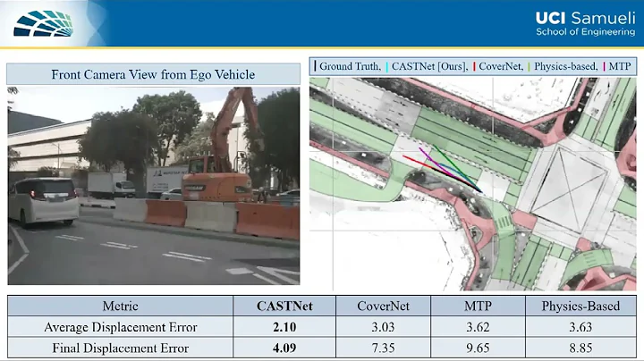
Task: Click the 'CASTNet [Ours],' legend label
Action: (x=429, y=66)
